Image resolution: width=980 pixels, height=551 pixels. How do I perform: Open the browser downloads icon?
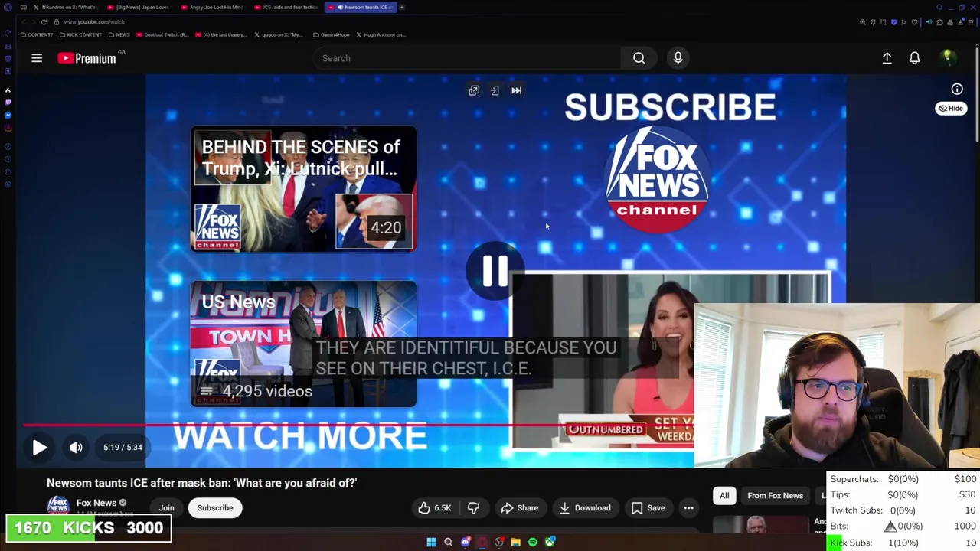pyautogui.click(x=960, y=22)
